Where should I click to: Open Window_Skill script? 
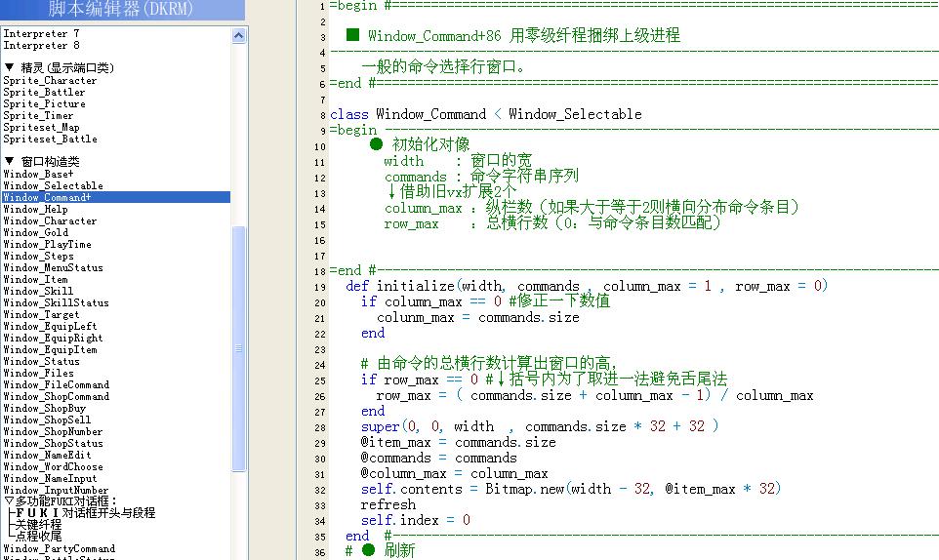[x=38, y=291]
